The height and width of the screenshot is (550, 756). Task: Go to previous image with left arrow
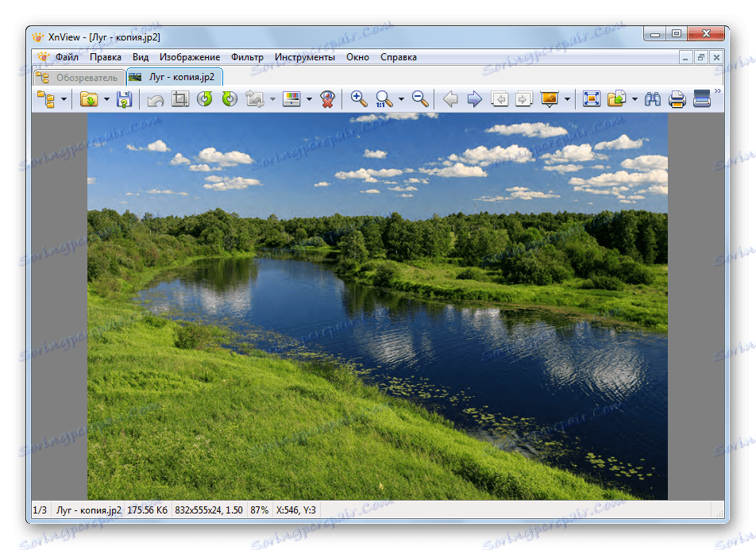[x=450, y=99]
